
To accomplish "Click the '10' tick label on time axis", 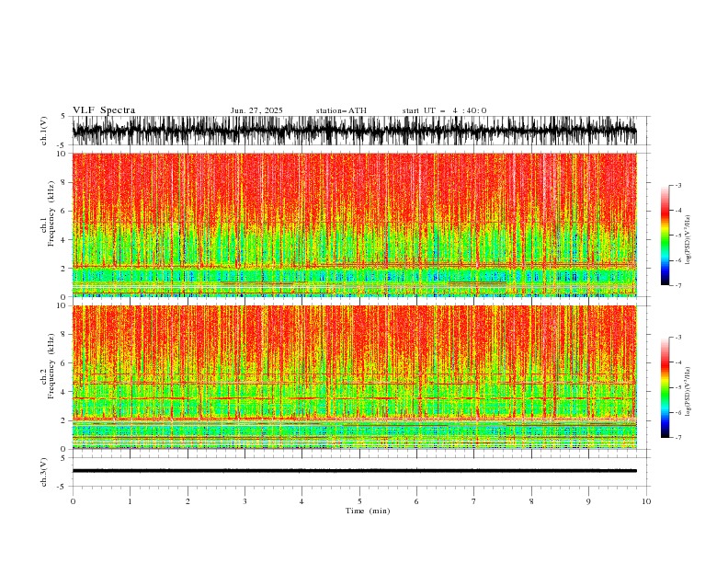I will tap(646, 501).
